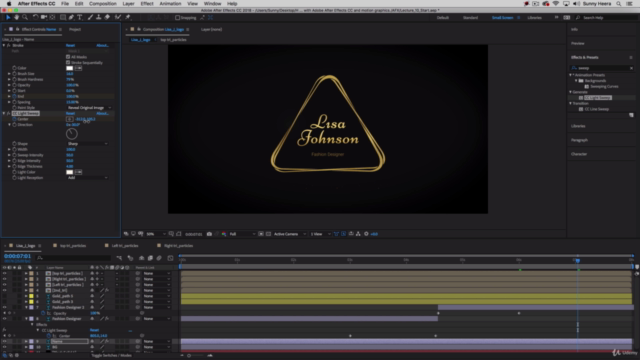
Task: Select the Type text tool
Action: click(80, 18)
